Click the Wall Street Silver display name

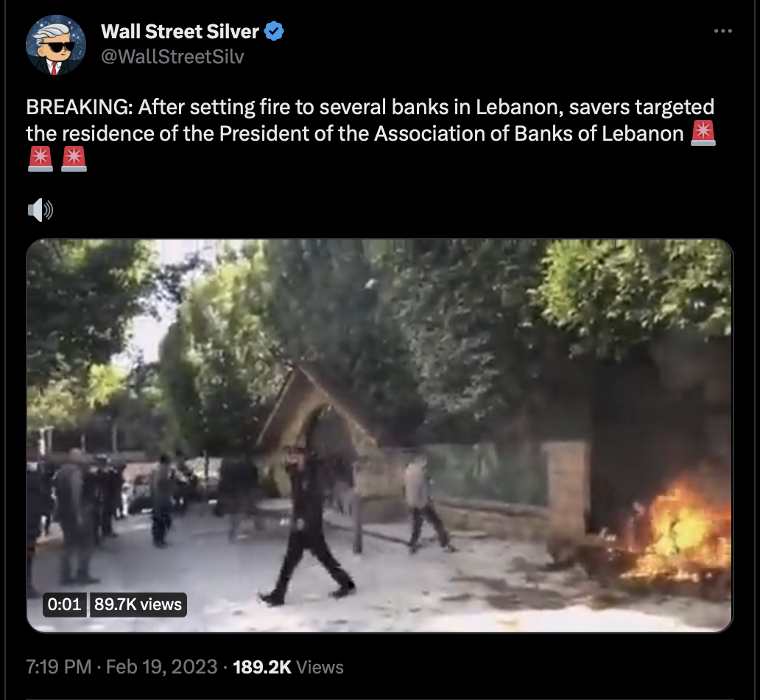180,32
